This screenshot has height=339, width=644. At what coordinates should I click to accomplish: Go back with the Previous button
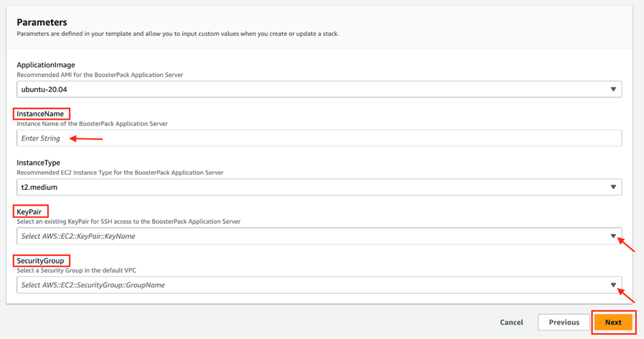pos(564,323)
